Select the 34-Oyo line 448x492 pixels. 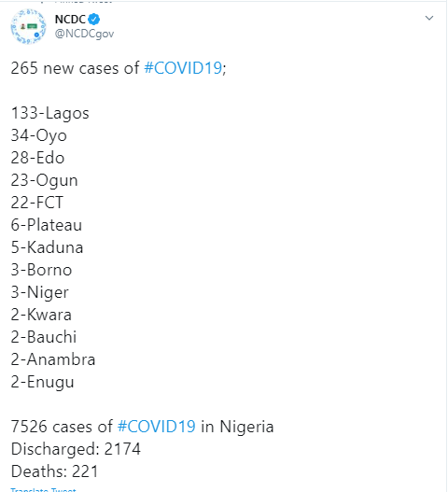coord(39,136)
